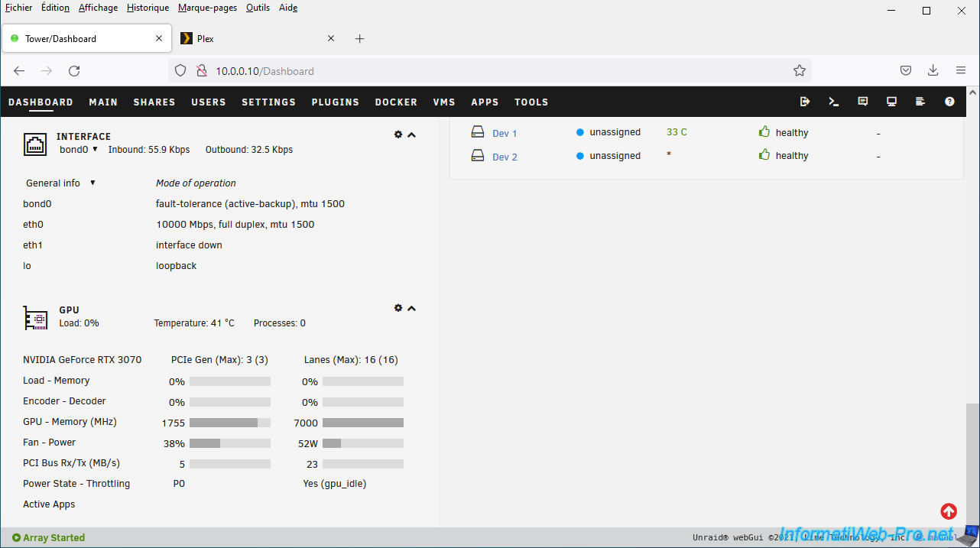Click the red back-to-top arrow
Image resolution: width=980 pixels, height=548 pixels.
[x=949, y=511]
